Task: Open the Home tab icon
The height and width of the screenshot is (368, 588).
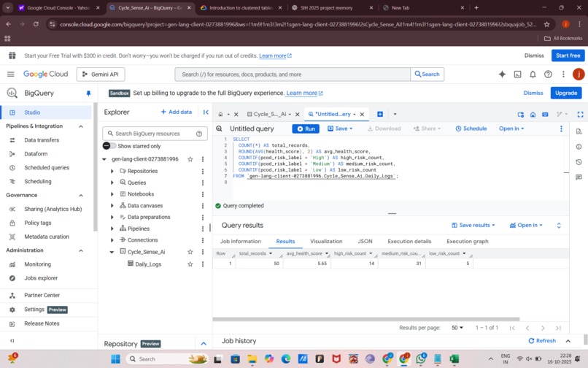Action: 220,114
